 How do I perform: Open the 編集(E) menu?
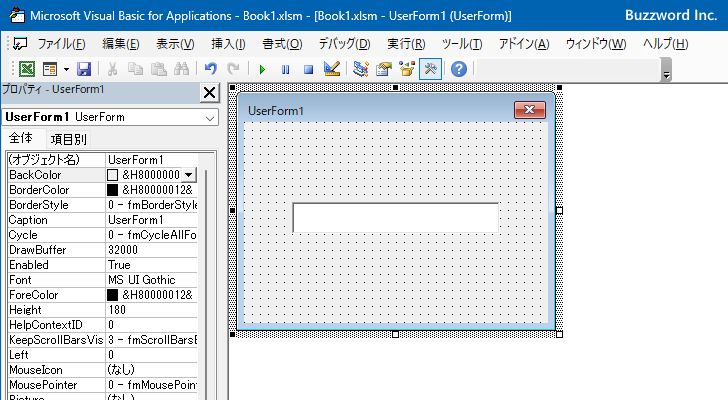(x=121, y=44)
